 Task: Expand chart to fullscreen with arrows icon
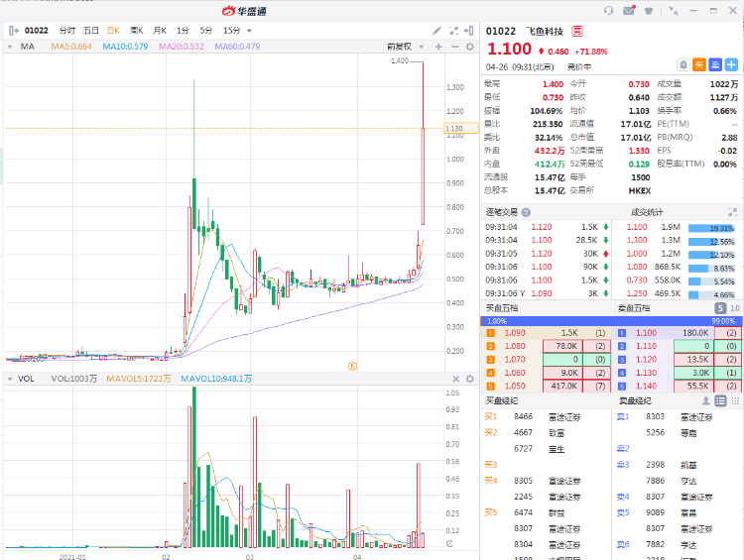pos(453,31)
